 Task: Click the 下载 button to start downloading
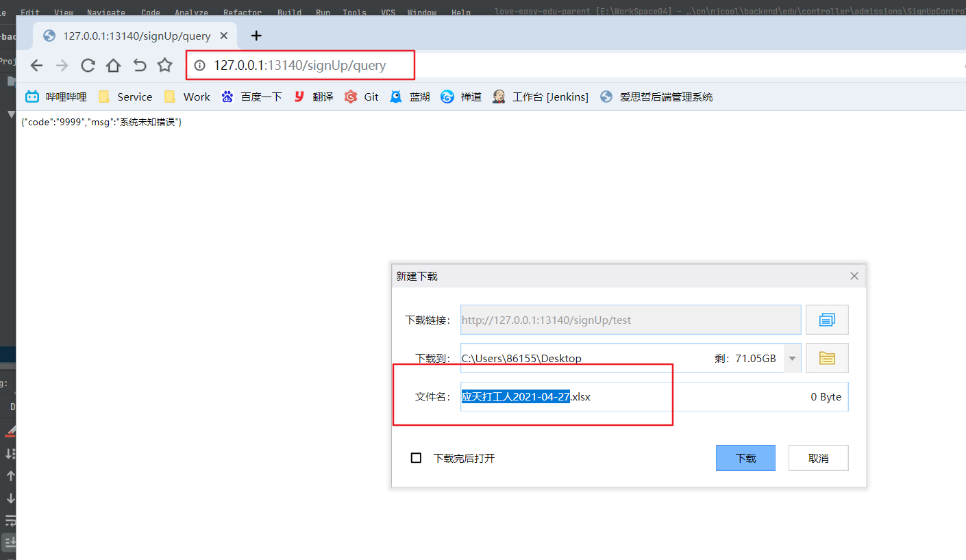click(x=745, y=457)
